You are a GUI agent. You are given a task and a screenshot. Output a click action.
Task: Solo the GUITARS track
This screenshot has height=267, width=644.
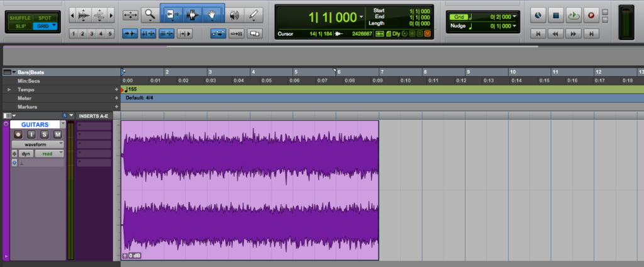coord(44,135)
